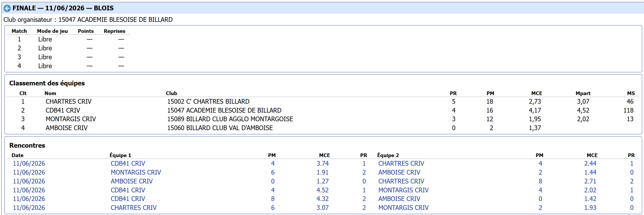Click the Clt column header
Image resolution: width=644 pixels, height=215 pixels.
pos(23,93)
